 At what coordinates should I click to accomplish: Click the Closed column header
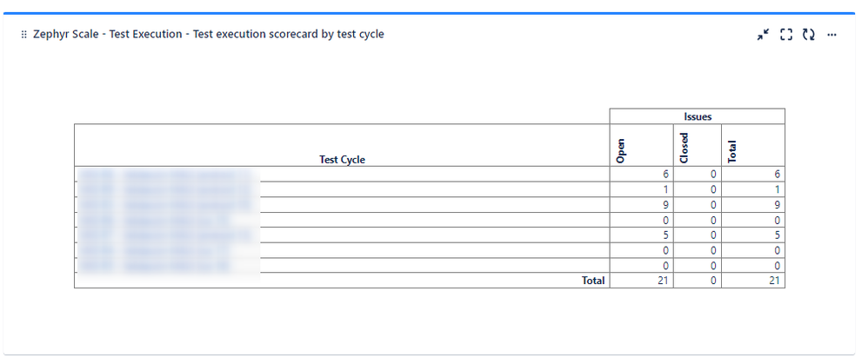coord(684,149)
